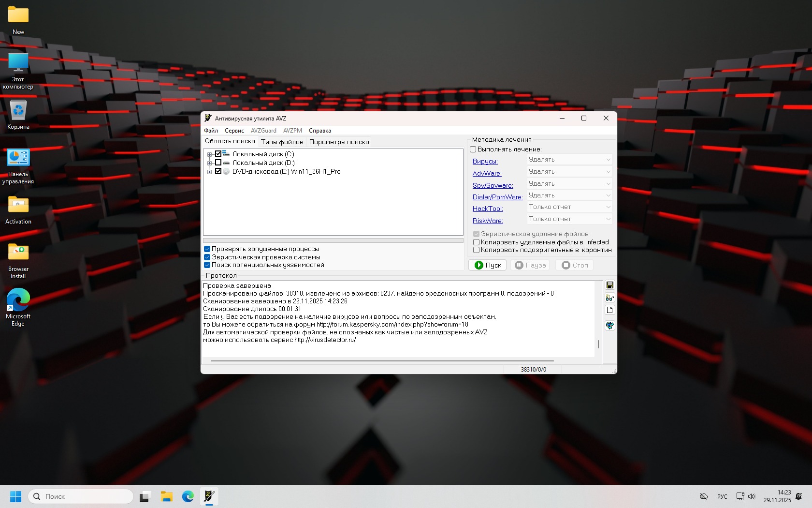Open the RiskWare action dropdown

(569, 219)
